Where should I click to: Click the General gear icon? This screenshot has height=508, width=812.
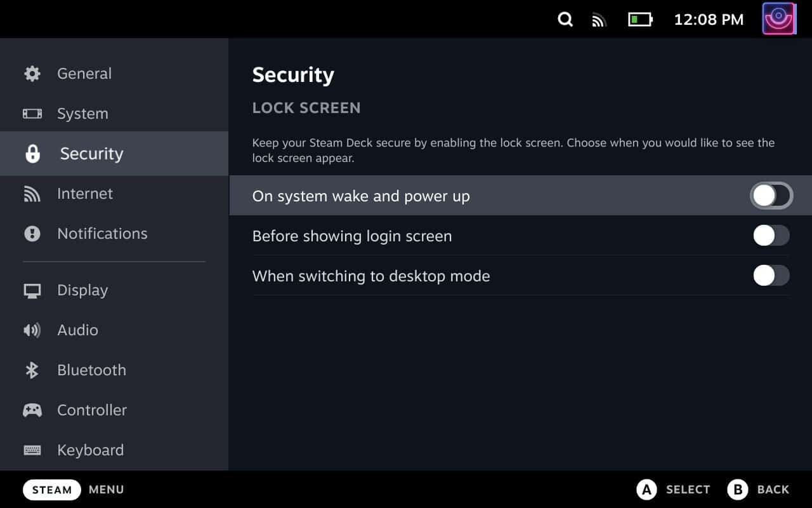tap(32, 74)
